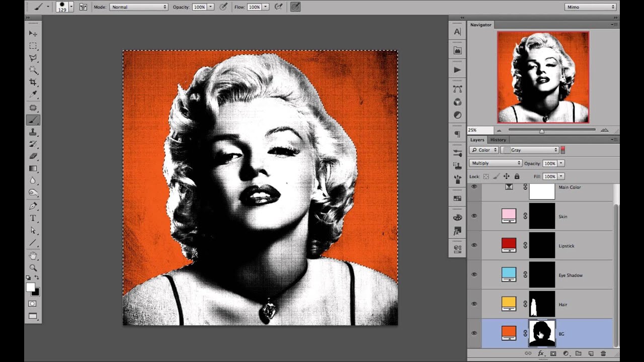The image size is (644, 362).
Task: Open the brush Mode dropdown
Action: pyautogui.click(x=139, y=7)
